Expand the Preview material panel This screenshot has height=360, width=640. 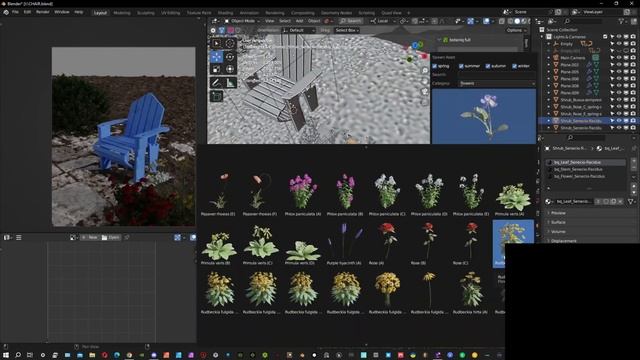(x=558, y=213)
